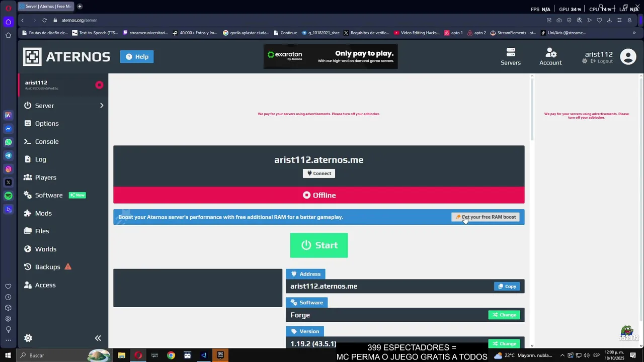Open Chrome from the taskbar
The image size is (644, 362).
[171, 355]
